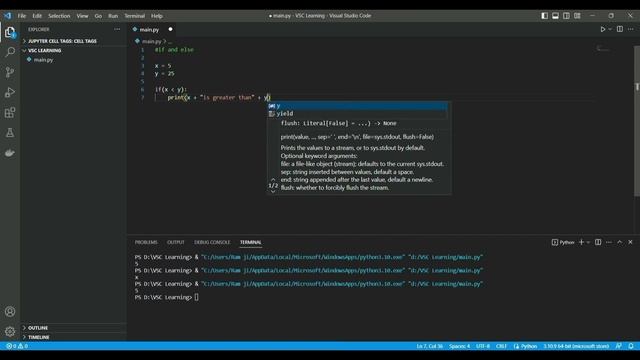Open the Selection menu

pyautogui.click(x=59, y=16)
